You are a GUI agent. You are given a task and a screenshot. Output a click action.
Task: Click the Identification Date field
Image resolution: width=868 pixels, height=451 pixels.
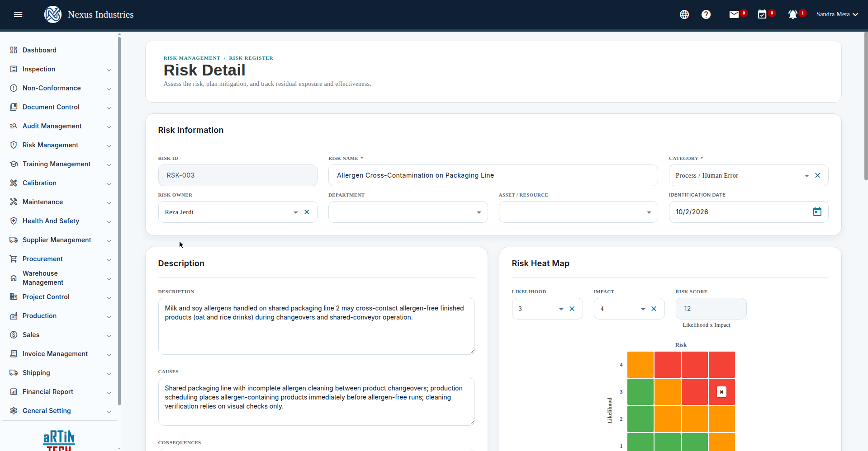pos(749,212)
